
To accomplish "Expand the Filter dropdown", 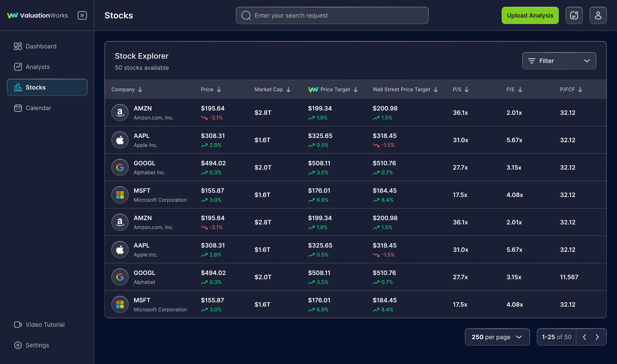I will pyautogui.click(x=559, y=61).
